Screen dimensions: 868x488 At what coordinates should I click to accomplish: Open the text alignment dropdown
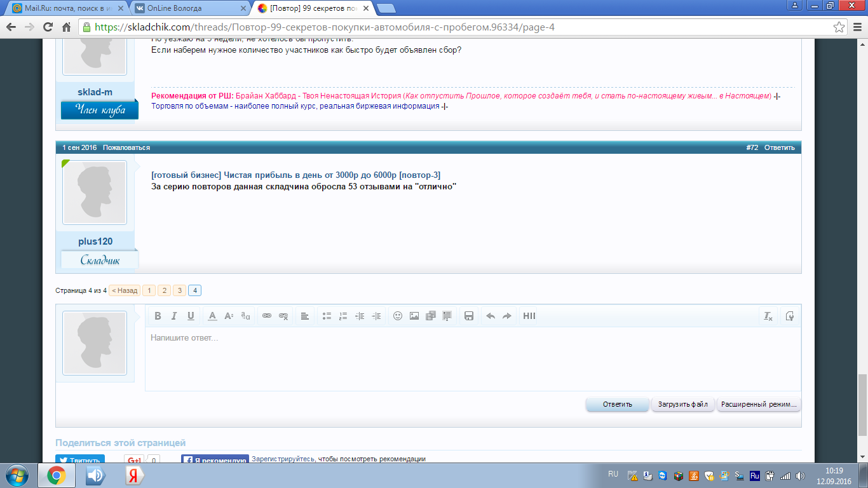point(305,316)
